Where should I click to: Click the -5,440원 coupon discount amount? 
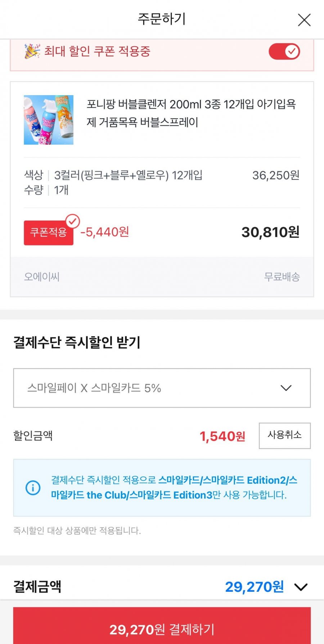pos(105,232)
